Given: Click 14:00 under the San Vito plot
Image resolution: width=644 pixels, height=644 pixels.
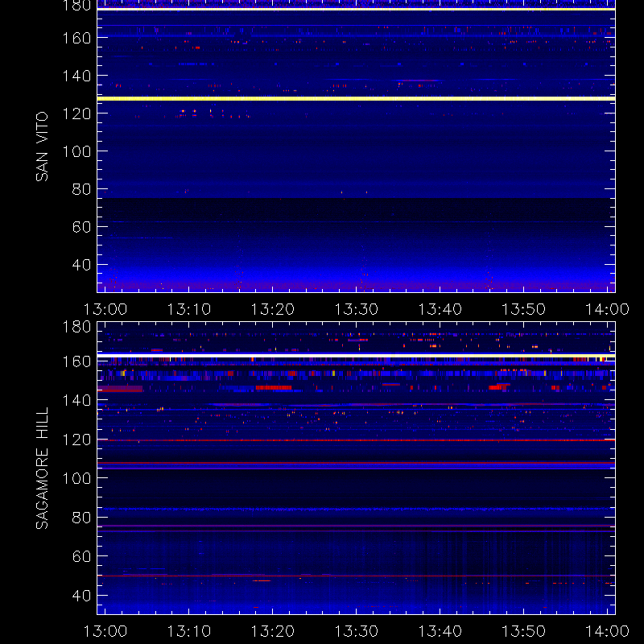Looking at the screenshot, I should 608,309.
